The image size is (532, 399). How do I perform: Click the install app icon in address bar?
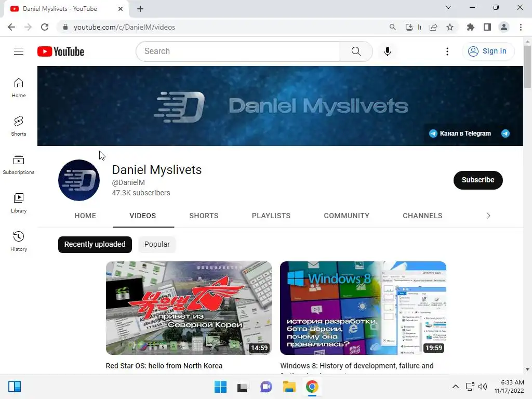coord(409,27)
